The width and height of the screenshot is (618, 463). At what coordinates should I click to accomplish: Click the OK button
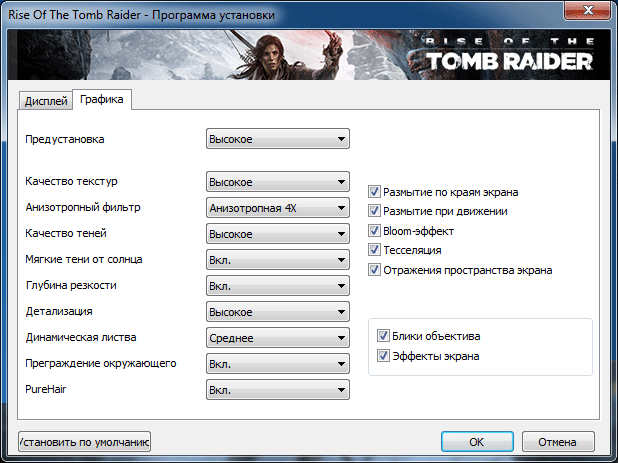(477, 442)
